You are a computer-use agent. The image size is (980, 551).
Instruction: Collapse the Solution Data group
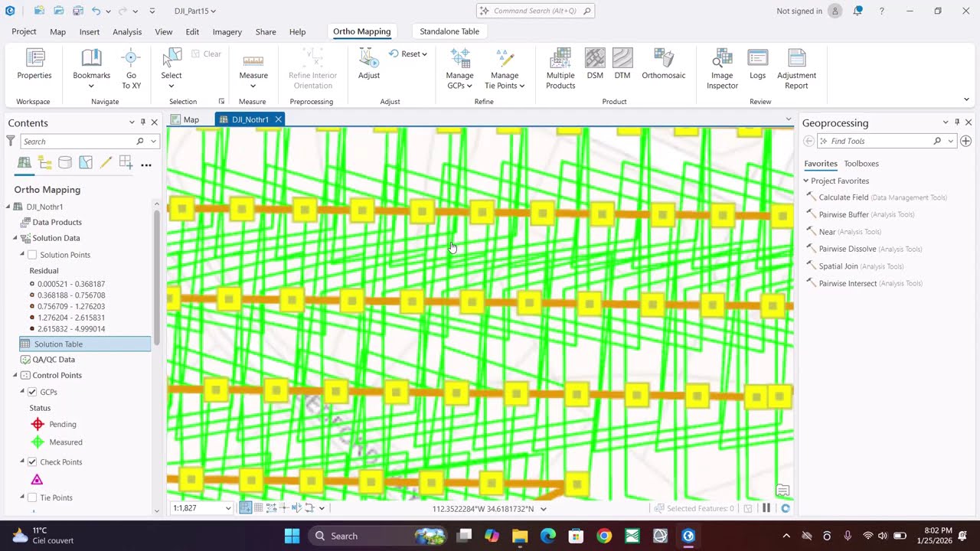15,238
